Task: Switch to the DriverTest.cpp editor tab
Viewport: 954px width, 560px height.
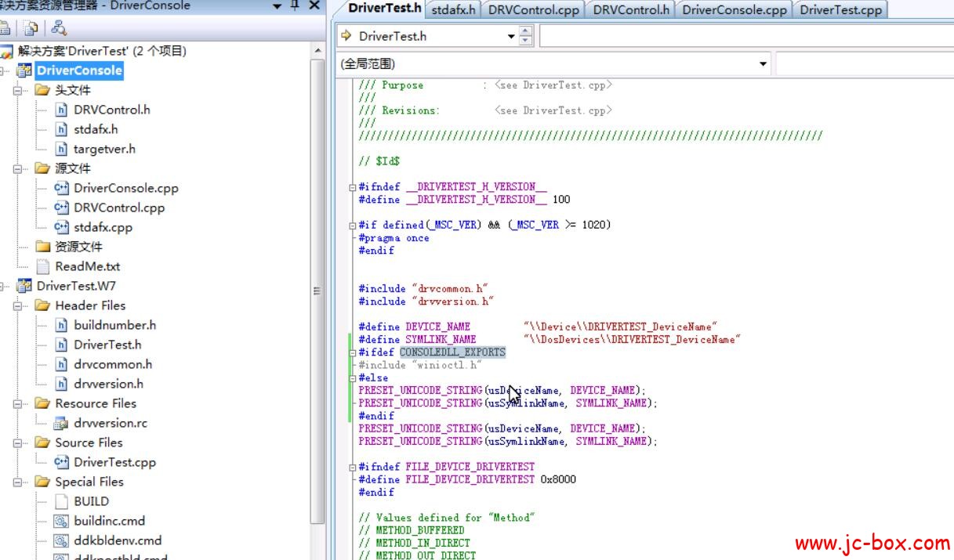Action: 840,9
